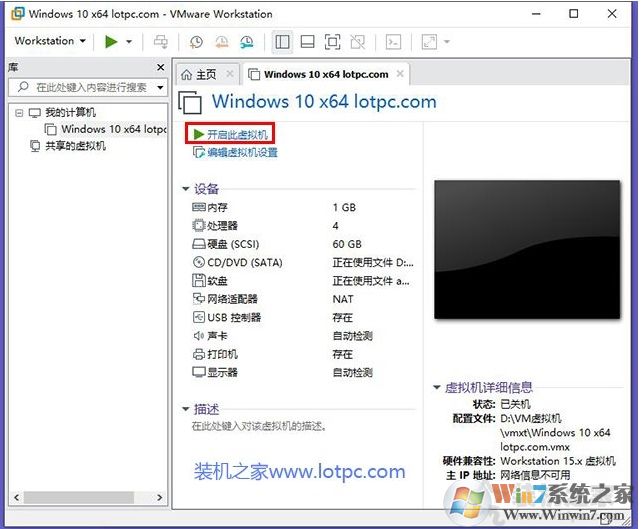Click Send Ctrl+Alt+Del toolbar icon
The image size is (641, 529).
[160, 41]
